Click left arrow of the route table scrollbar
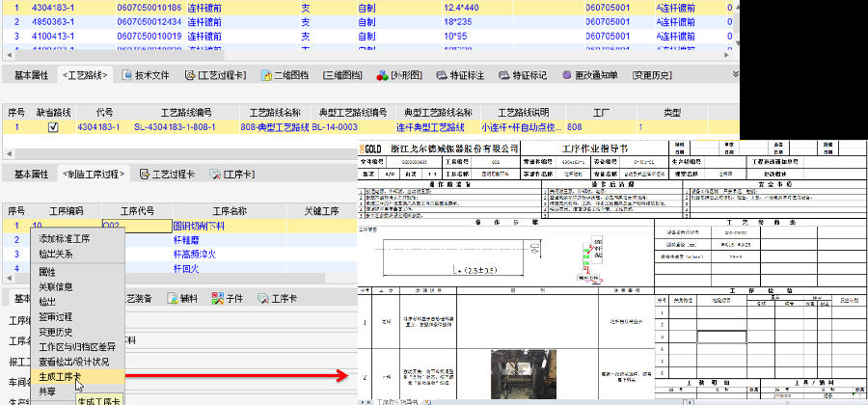Viewport: 868px width, 405px height. point(6,152)
